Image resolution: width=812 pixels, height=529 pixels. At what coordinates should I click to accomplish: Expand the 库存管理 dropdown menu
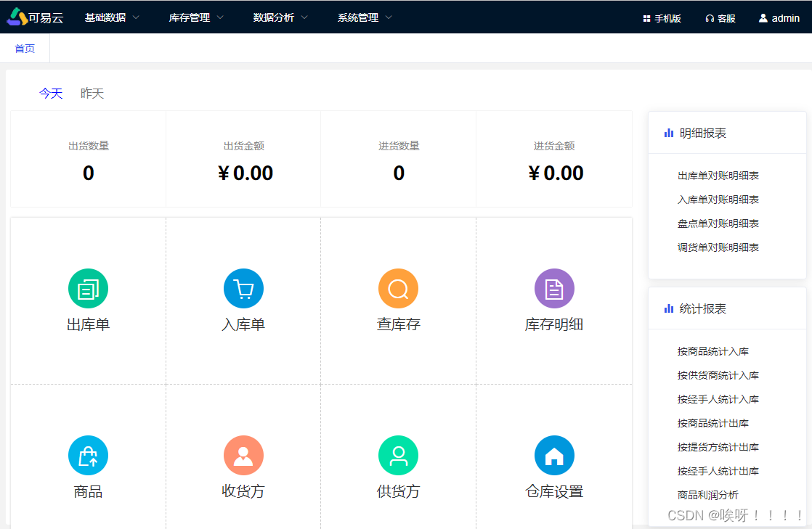(190, 17)
